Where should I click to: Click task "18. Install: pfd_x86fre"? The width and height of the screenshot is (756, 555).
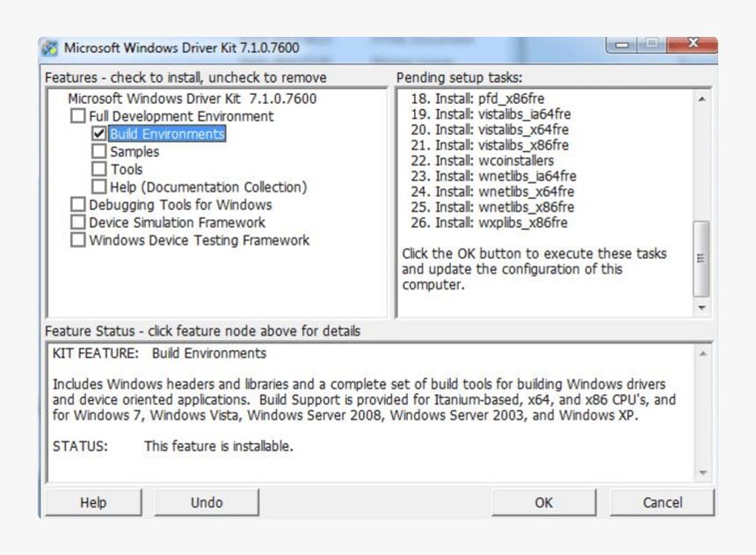[x=477, y=99]
